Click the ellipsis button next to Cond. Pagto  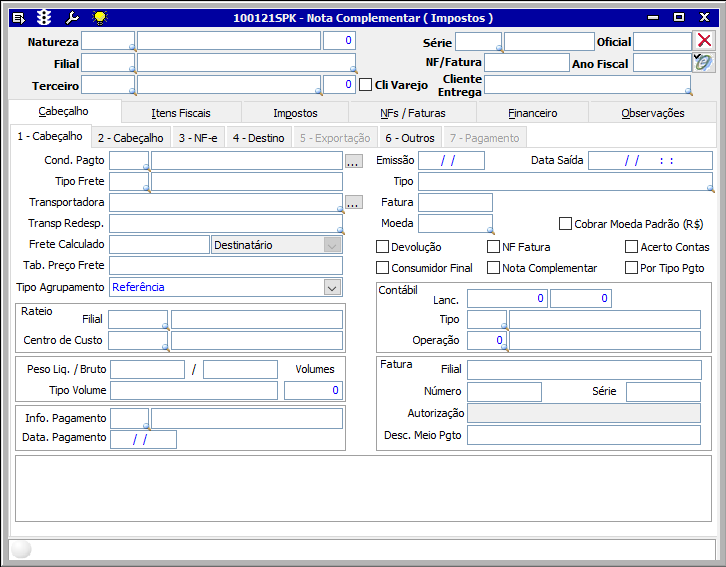point(353,161)
